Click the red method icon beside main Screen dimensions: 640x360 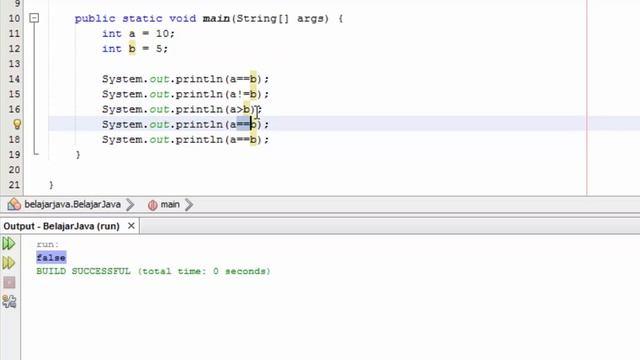coord(153,205)
